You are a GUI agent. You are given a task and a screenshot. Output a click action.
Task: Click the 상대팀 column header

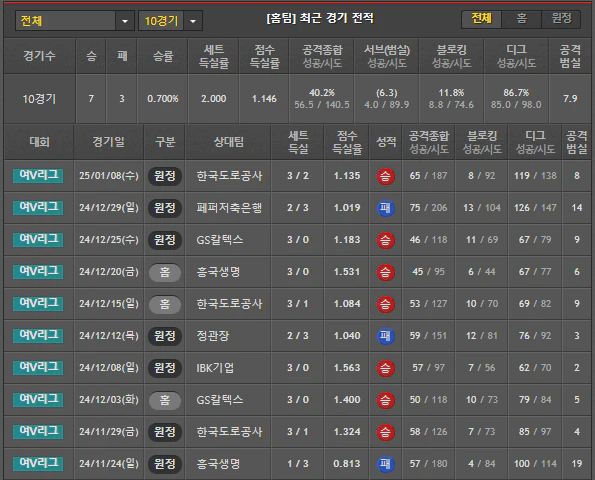tap(228, 142)
